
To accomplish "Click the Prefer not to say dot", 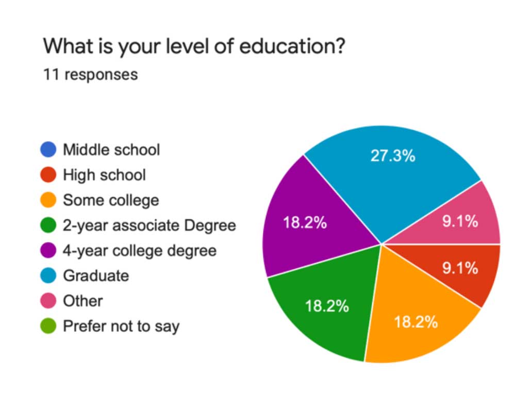I will pos(48,326).
